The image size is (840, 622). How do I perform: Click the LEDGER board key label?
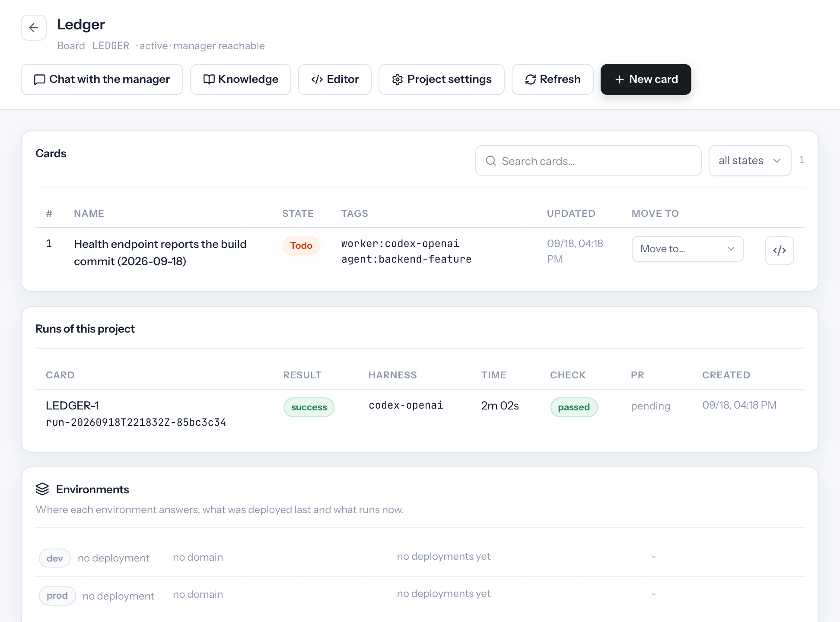coord(111,46)
